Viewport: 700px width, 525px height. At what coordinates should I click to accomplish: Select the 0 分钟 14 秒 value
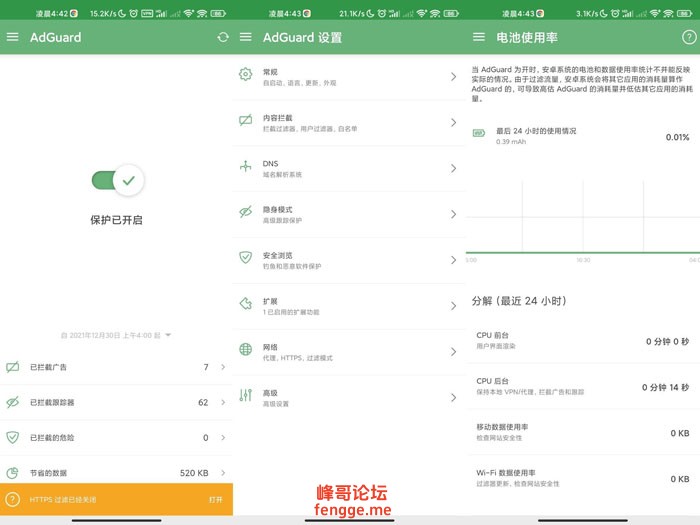665,388
